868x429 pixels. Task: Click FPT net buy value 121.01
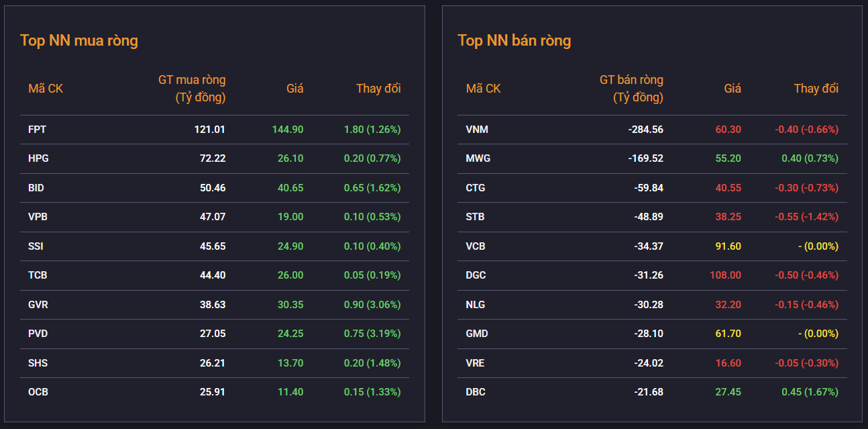[x=210, y=130]
